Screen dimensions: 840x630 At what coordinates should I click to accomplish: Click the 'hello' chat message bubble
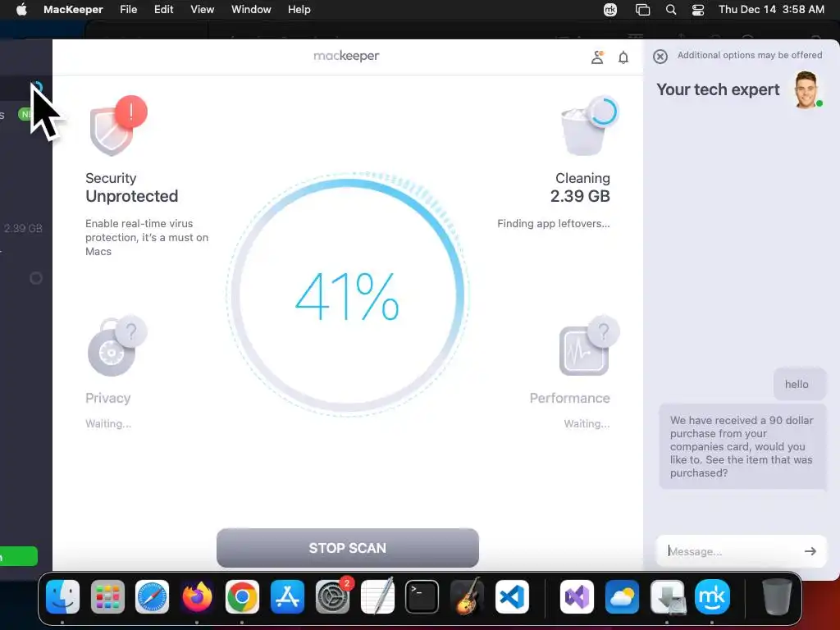tap(799, 384)
